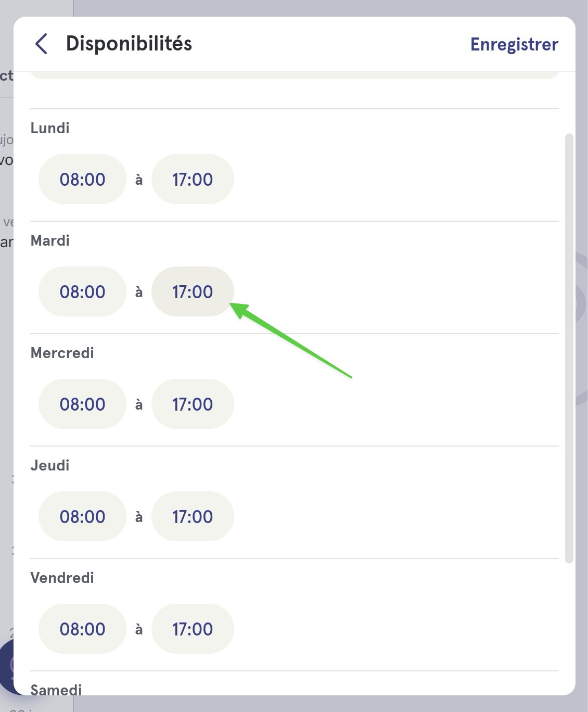Edit Jeudi end time 17:00

coord(193,516)
